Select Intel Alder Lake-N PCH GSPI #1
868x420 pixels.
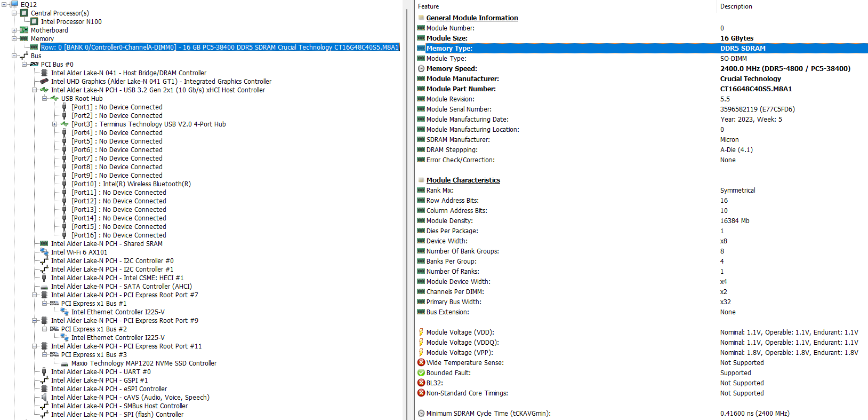pos(99,380)
